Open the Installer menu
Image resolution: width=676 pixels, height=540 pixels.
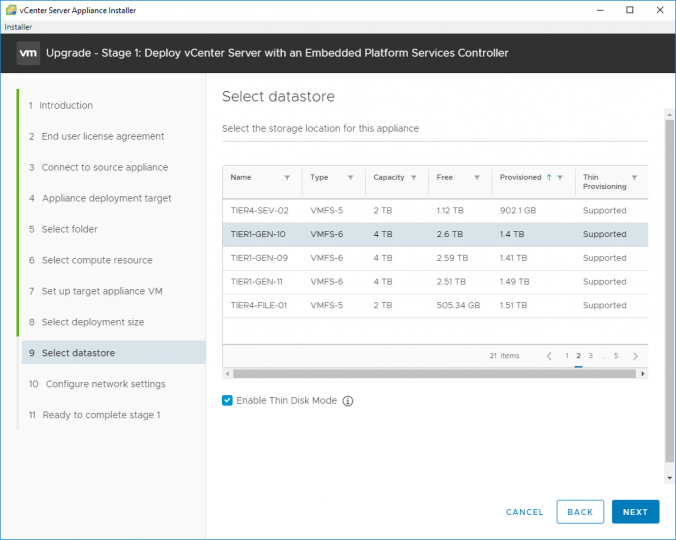(x=18, y=27)
